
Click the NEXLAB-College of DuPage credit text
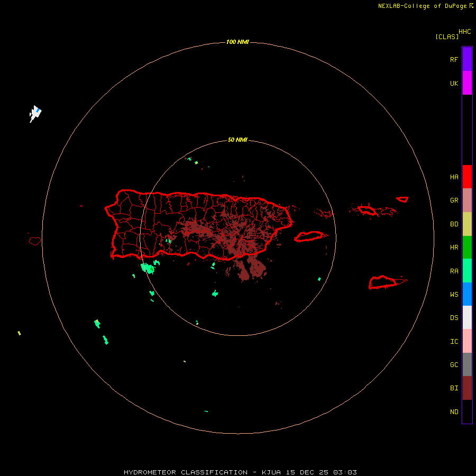[x=422, y=6]
